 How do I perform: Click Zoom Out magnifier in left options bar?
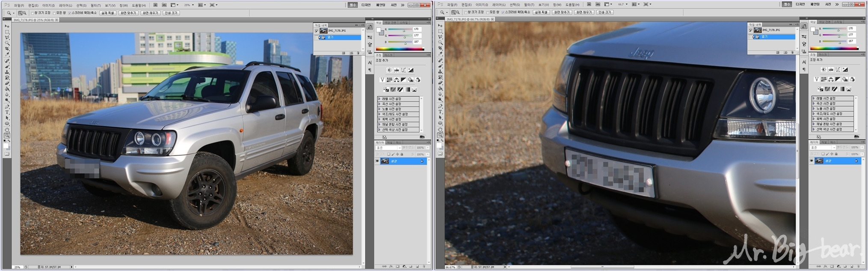pos(24,13)
